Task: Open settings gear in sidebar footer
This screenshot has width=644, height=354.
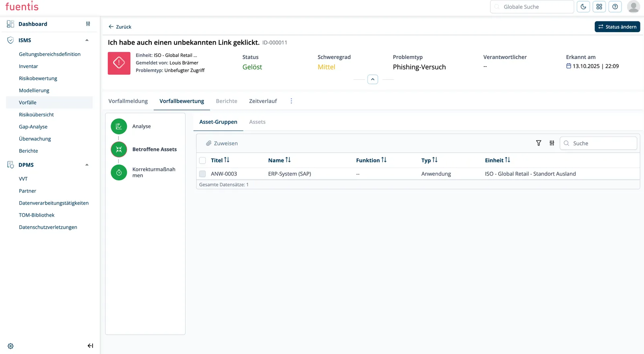Action: (10, 346)
